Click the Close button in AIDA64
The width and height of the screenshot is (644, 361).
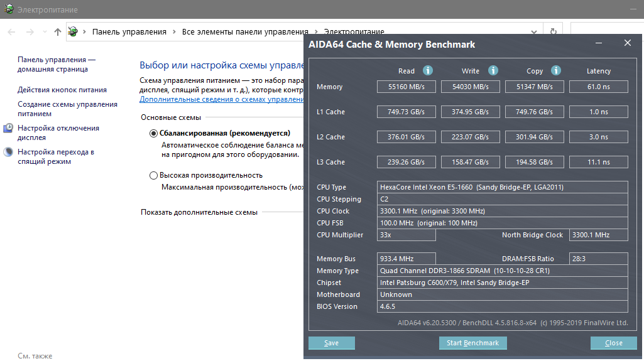(614, 343)
